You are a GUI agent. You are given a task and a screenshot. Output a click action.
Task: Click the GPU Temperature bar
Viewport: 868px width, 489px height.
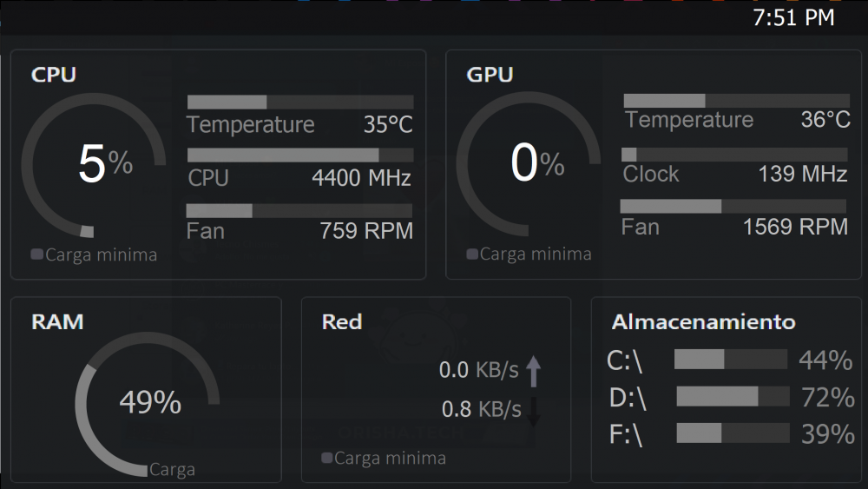(x=736, y=101)
